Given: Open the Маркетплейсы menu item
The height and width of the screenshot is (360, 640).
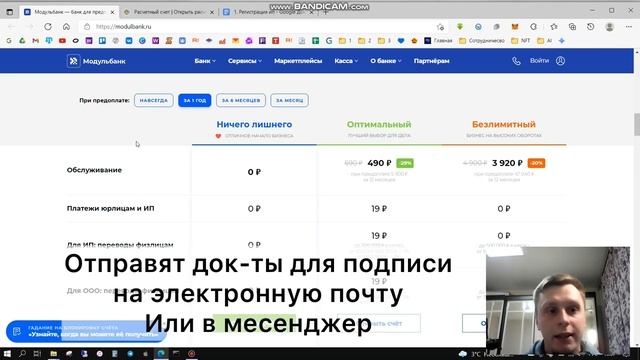Looking at the screenshot, I should click(298, 61).
